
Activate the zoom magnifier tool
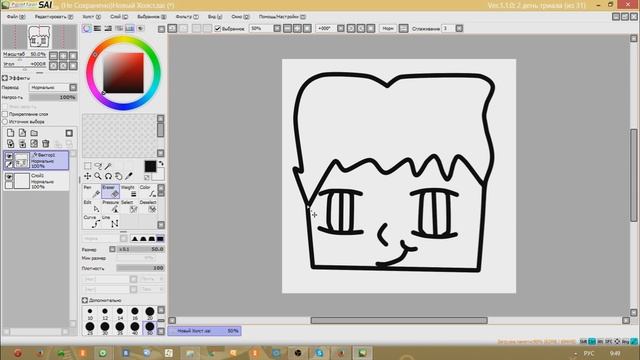98,176
